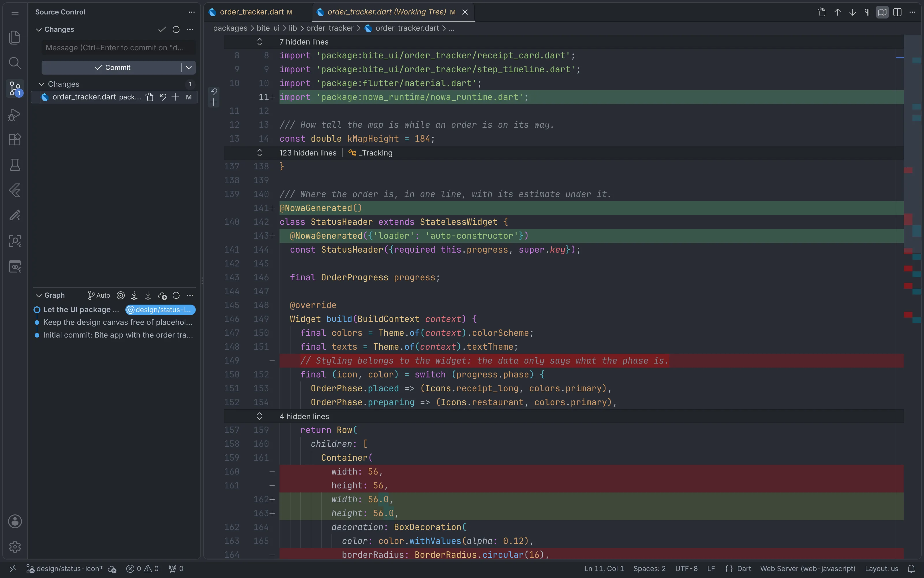Screen dimensions: 924x578
Task: Stage changes on order_tracker.dart row
Action: click(175, 97)
